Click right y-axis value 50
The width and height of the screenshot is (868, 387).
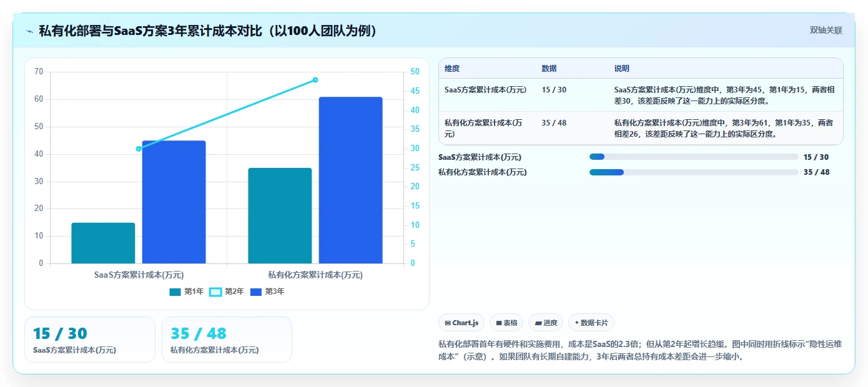click(415, 72)
